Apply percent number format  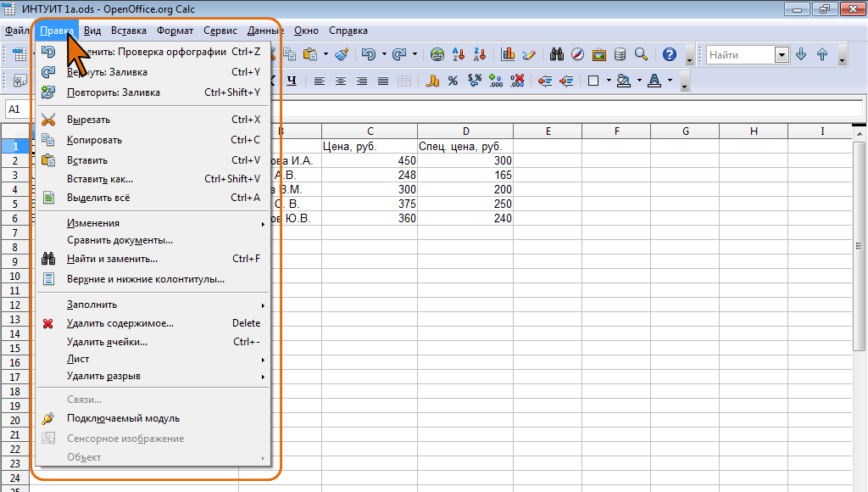453,81
